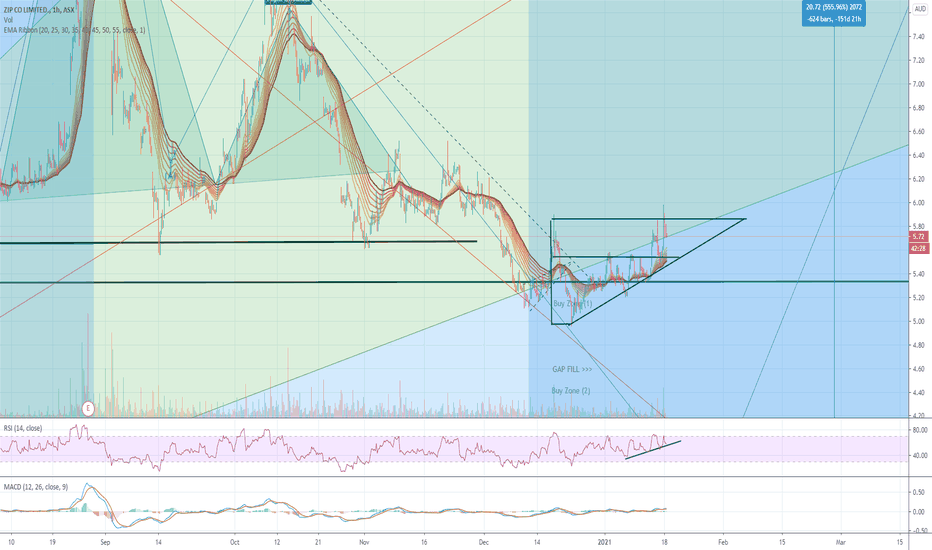Select the Vol indicator label
This screenshot has width=932, height=550.
click(8, 20)
